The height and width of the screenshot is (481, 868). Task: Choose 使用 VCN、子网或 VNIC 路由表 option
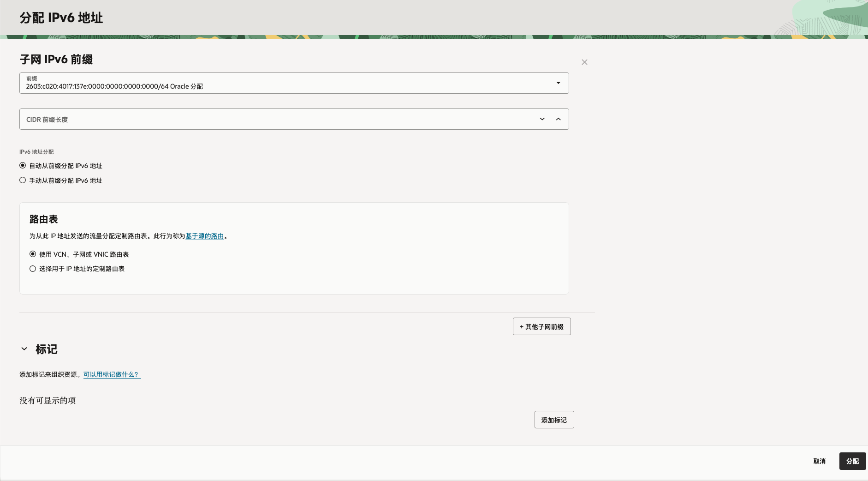[x=33, y=254]
